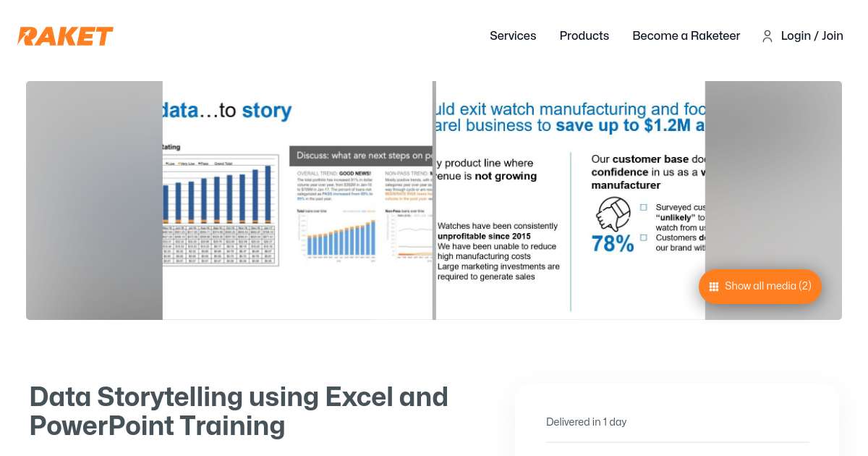Click the 'Delivered in 1 day' text
868x456 pixels.
coord(586,422)
